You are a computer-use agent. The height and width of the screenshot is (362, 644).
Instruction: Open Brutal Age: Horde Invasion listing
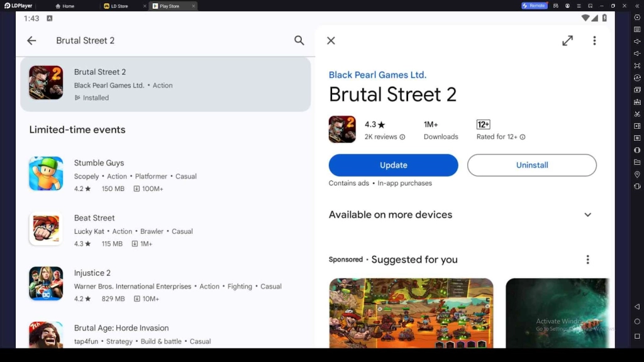click(x=165, y=334)
